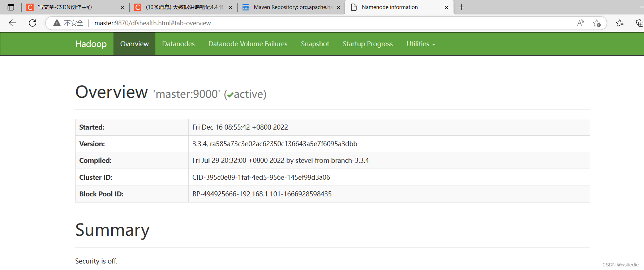The width and height of the screenshot is (644, 270).
Task: Switch to the 写文章-CSDN创作中心 tab
Action: 75,7
